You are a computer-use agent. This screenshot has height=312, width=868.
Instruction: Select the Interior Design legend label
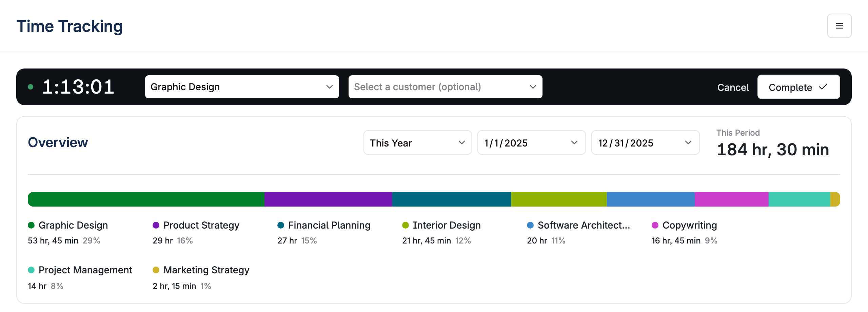(x=447, y=225)
